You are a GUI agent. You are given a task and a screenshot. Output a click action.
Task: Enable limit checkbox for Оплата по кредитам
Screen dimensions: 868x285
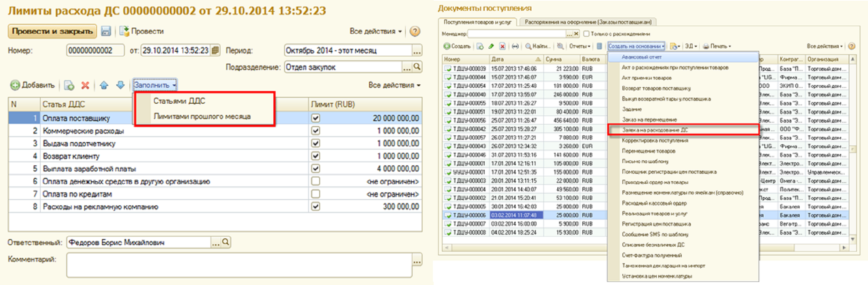[x=315, y=194]
